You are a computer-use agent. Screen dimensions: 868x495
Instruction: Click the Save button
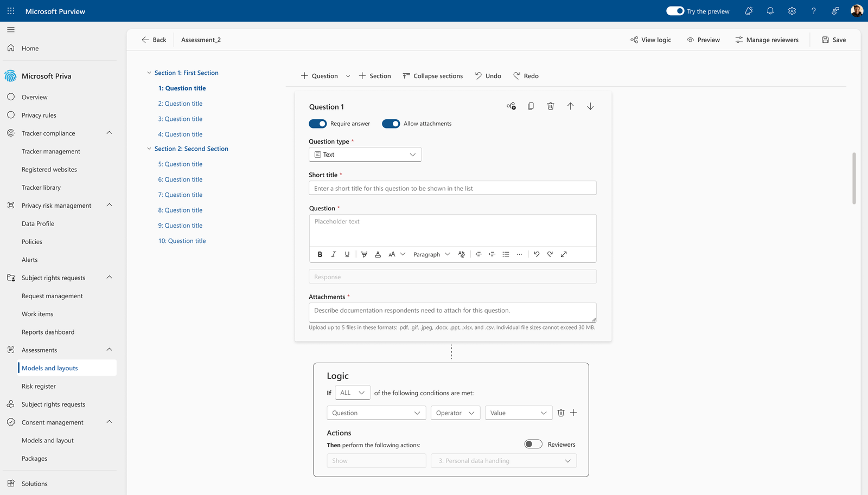tap(834, 40)
